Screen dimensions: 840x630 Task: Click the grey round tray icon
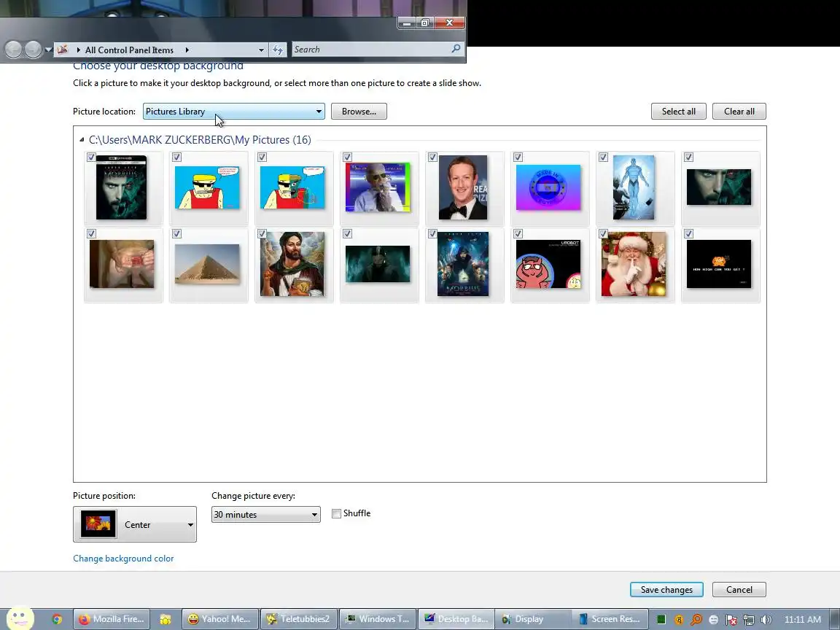tap(714, 620)
